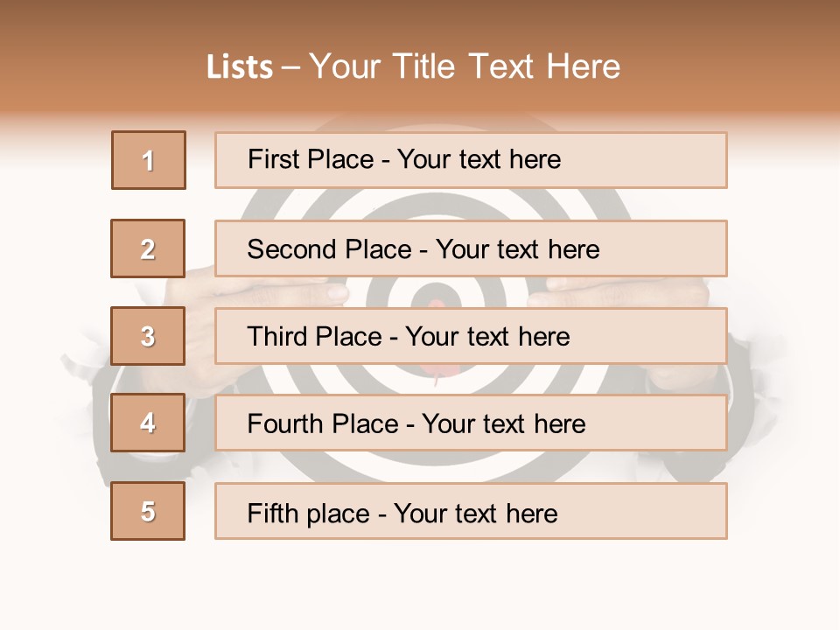Screen dimensions: 840x630
Task: Click the Second Place text bar
Action: point(471,248)
